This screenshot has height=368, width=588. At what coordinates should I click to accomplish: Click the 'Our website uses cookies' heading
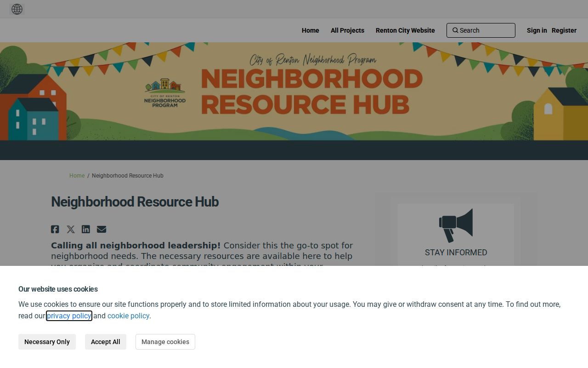coord(58,289)
